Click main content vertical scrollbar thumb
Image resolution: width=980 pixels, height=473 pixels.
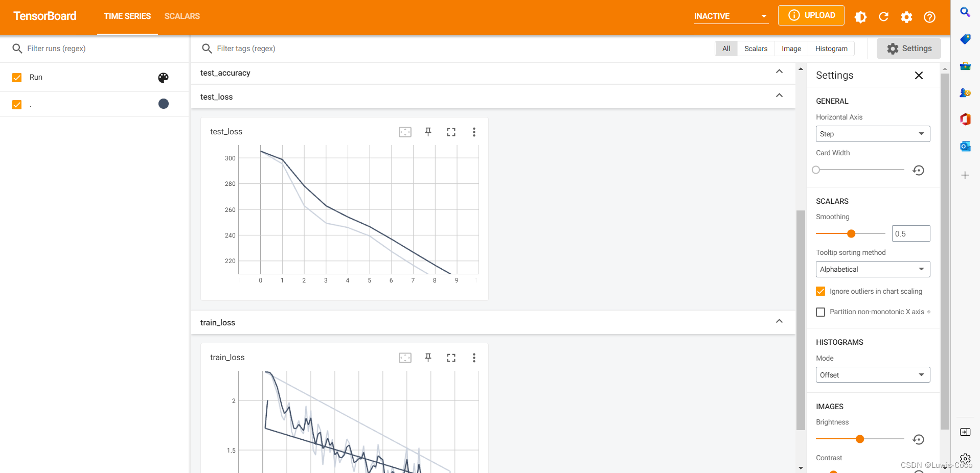click(801, 320)
